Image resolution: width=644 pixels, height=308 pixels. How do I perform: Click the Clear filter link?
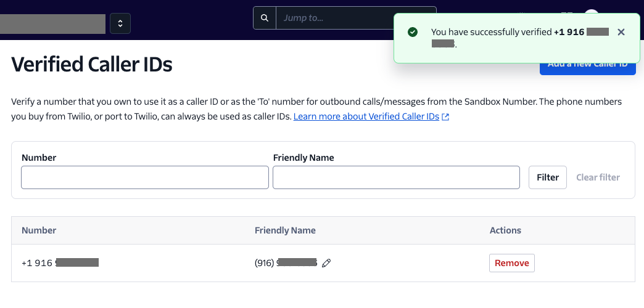tap(598, 177)
